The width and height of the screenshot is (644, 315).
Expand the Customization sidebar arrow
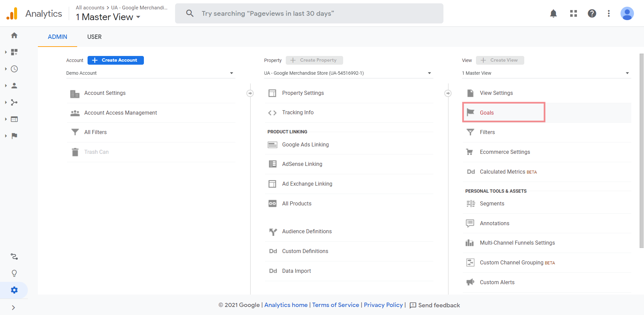click(x=6, y=52)
